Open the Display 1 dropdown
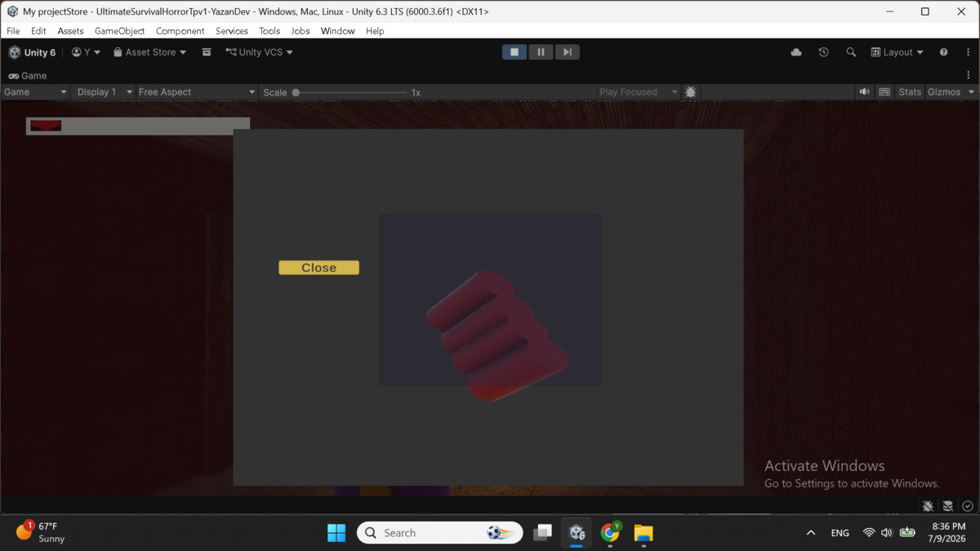The height and width of the screenshot is (551, 980). click(105, 92)
